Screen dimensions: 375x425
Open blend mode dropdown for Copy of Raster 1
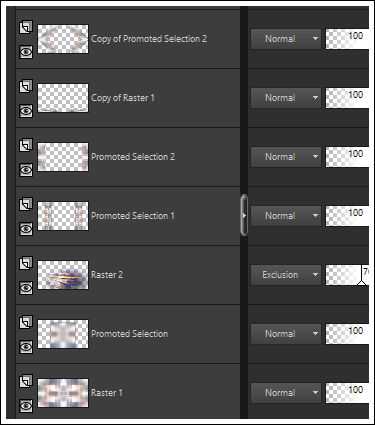pyautogui.click(x=286, y=98)
